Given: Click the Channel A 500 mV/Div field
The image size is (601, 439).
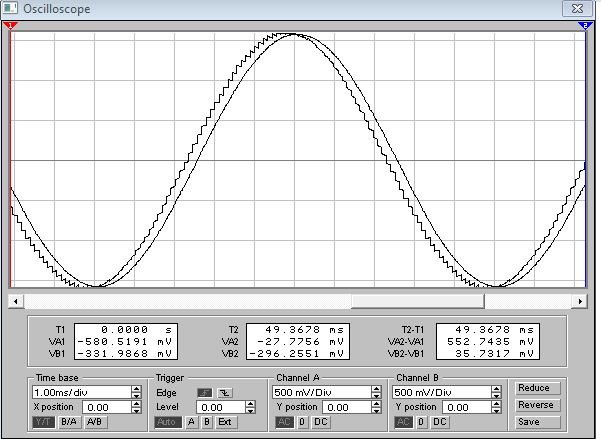Looking at the screenshot, I should pyautogui.click(x=322, y=392).
